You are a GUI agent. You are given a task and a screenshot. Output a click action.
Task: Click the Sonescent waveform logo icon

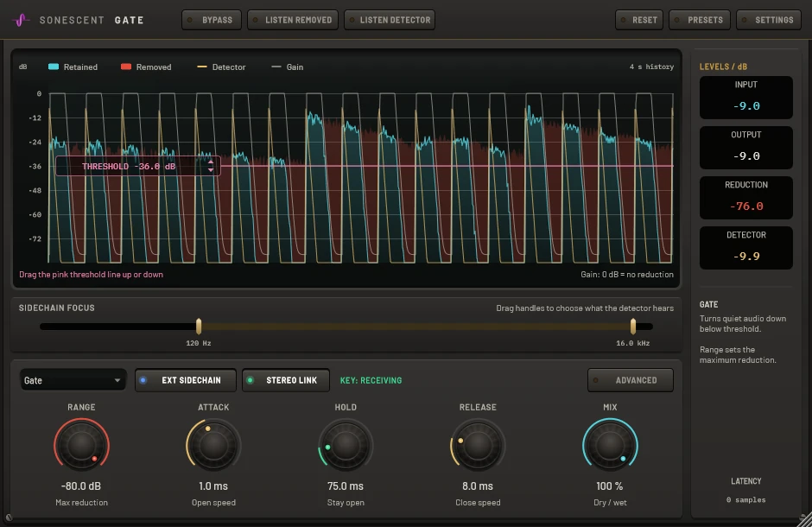(x=20, y=20)
